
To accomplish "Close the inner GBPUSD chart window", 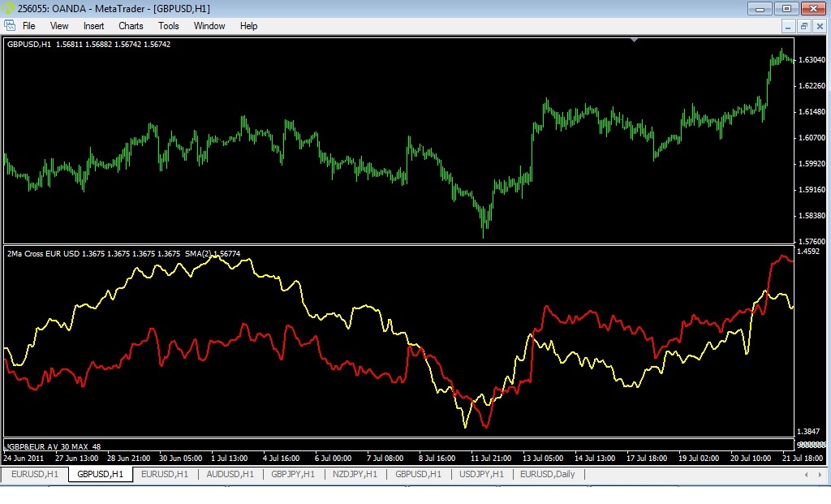I will (x=820, y=26).
